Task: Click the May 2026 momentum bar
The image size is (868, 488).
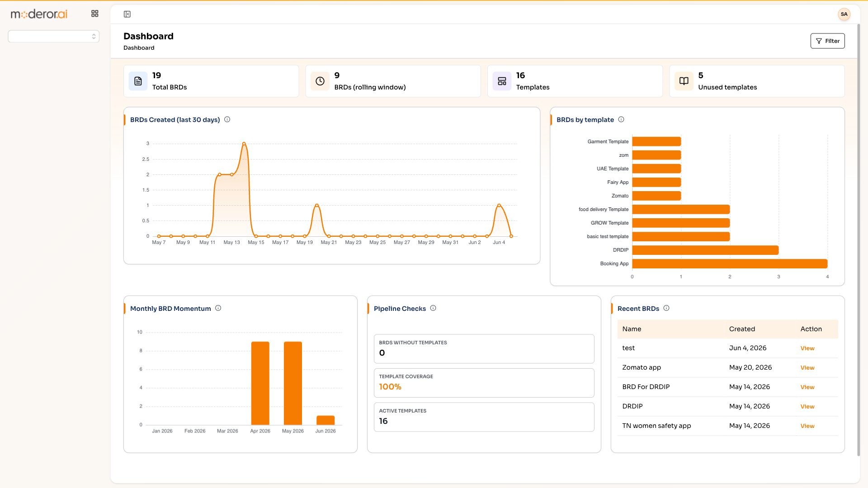Action: (293, 383)
